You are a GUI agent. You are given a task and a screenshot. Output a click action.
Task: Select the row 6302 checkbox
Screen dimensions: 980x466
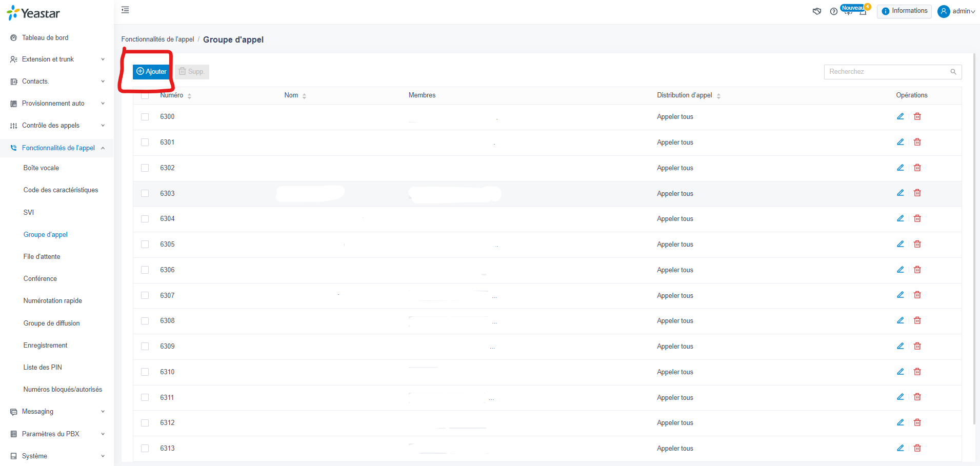click(x=145, y=168)
